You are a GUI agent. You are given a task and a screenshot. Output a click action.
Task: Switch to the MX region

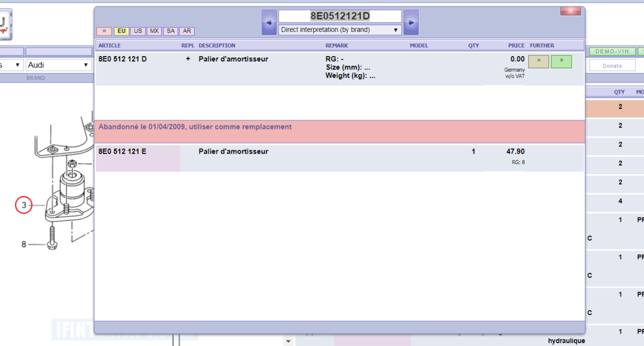[154, 31]
